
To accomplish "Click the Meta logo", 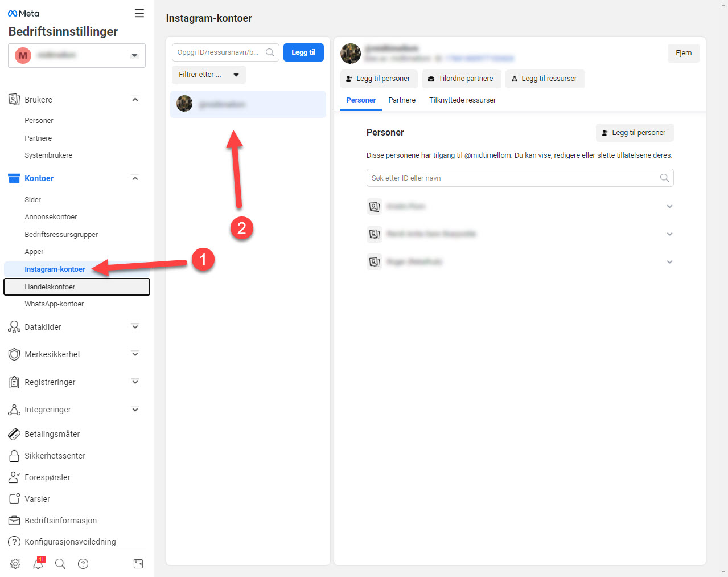I will click(23, 14).
